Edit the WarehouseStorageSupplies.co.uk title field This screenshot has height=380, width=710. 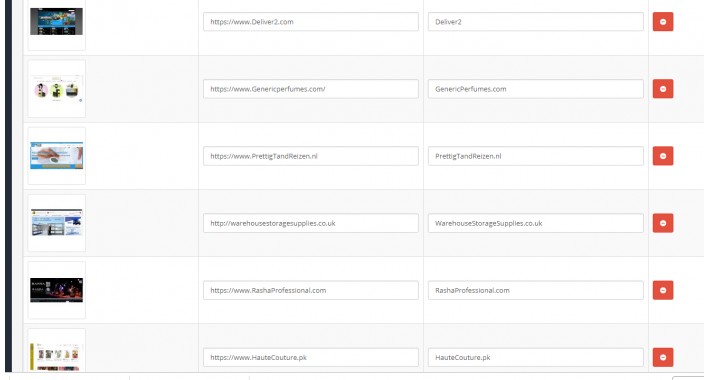(x=535, y=223)
